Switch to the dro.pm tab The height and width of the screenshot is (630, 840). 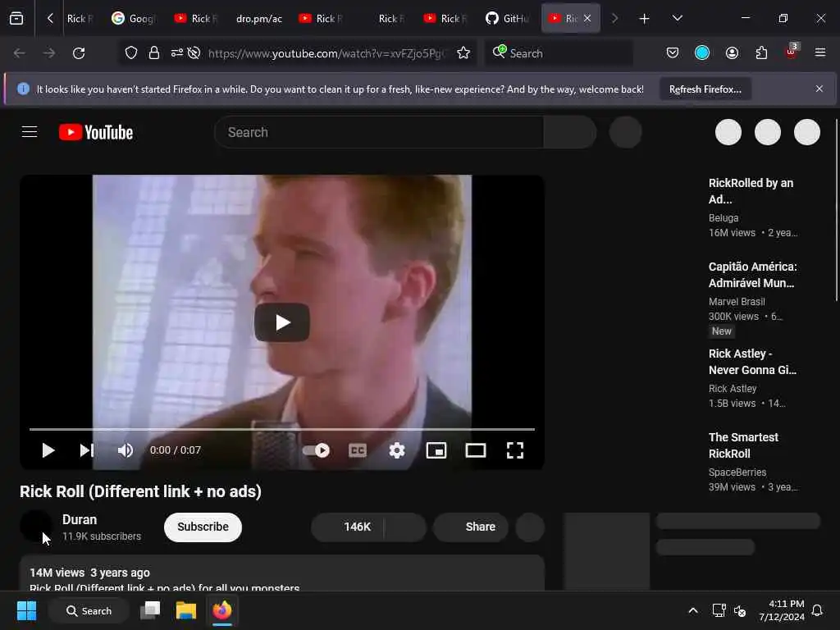[259, 19]
